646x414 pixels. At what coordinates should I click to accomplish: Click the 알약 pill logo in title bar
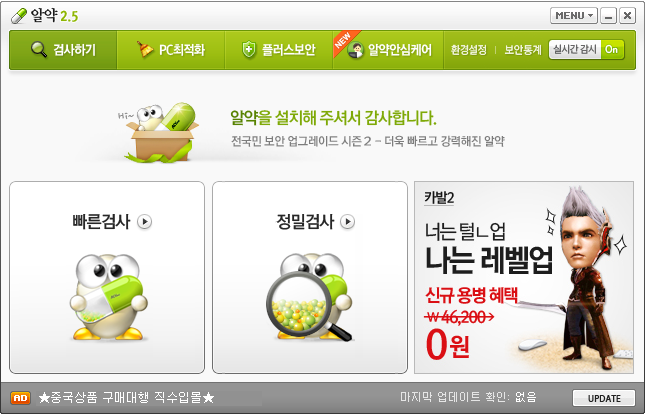tap(19, 16)
